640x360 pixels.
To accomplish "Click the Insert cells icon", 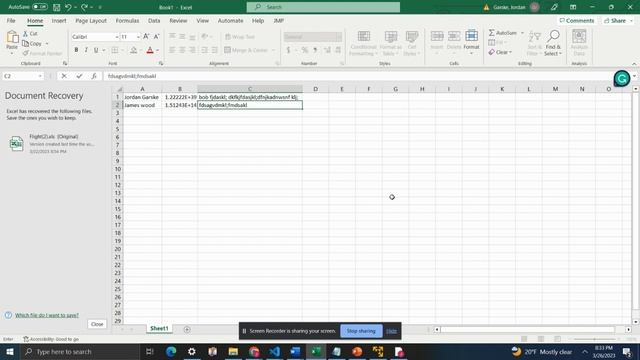I will coord(437,37).
